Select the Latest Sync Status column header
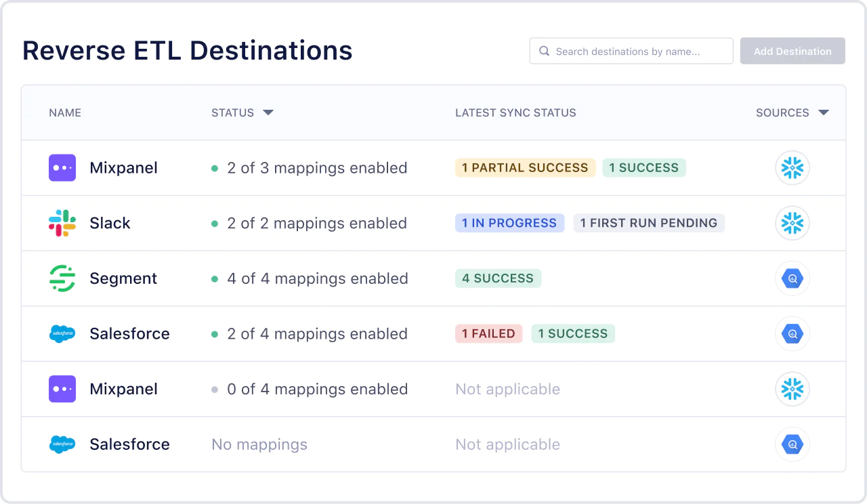 [515, 112]
